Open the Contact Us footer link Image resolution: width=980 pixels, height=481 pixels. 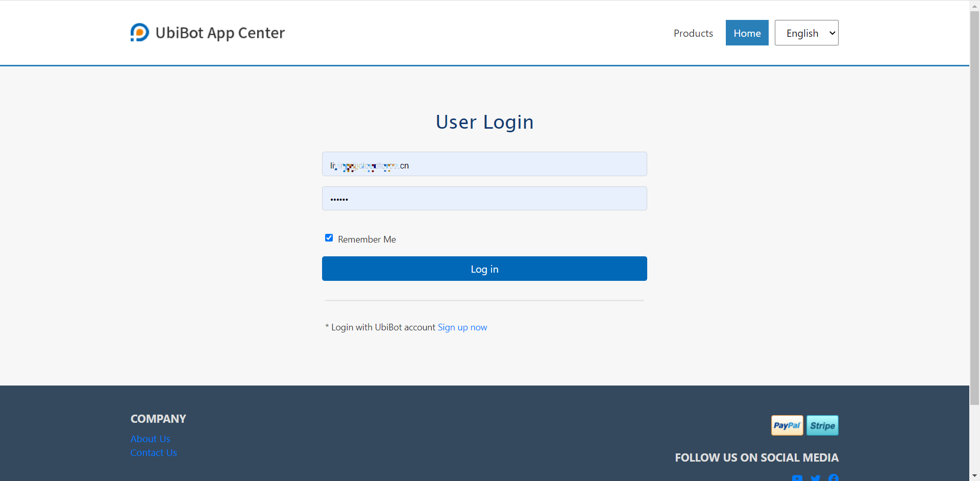click(154, 452)
